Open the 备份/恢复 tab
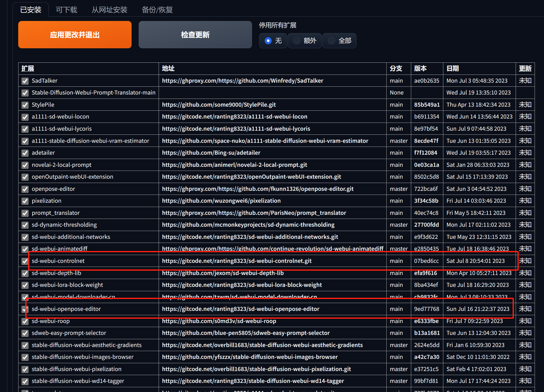 pos(157,10)
